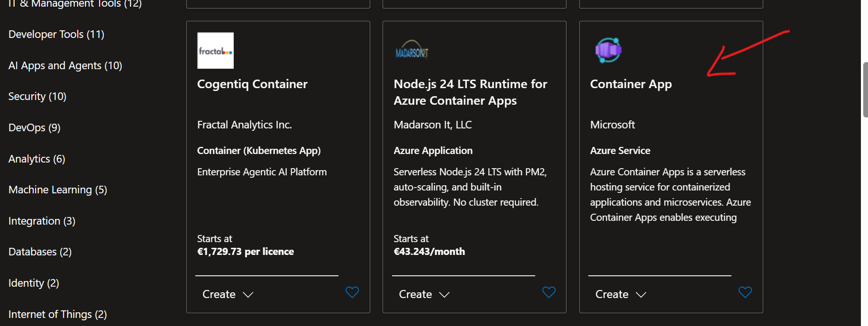Click the €43.243/month price

(429, 252)
